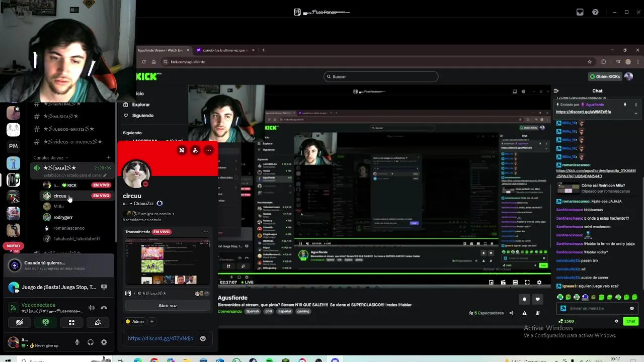The image size is (644, 362).
Task: Click the Abrir voz button
Action: pos(168,306)
